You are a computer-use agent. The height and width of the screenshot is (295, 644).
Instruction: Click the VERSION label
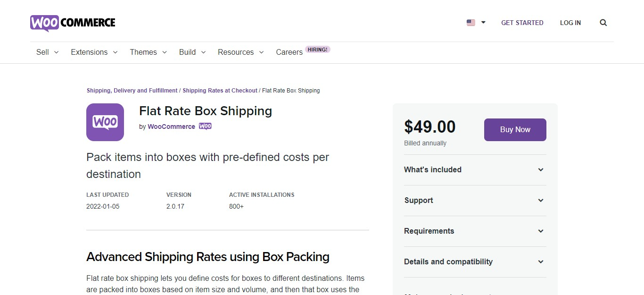tap(179, 195)
